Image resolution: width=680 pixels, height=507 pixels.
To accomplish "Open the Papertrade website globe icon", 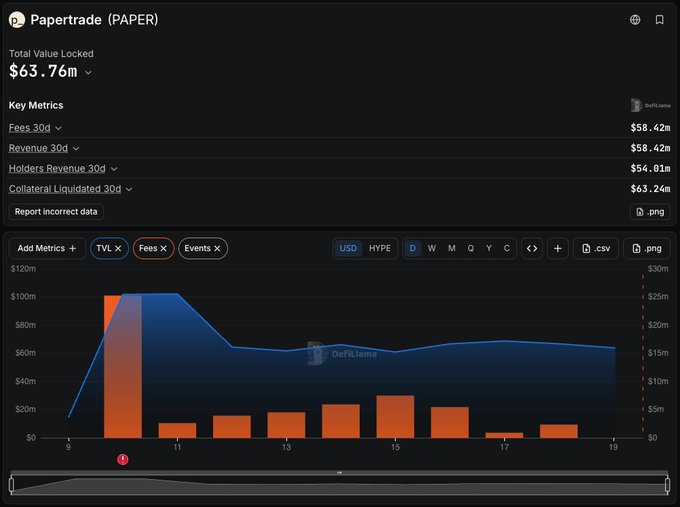I will click(x=635, y=20).
